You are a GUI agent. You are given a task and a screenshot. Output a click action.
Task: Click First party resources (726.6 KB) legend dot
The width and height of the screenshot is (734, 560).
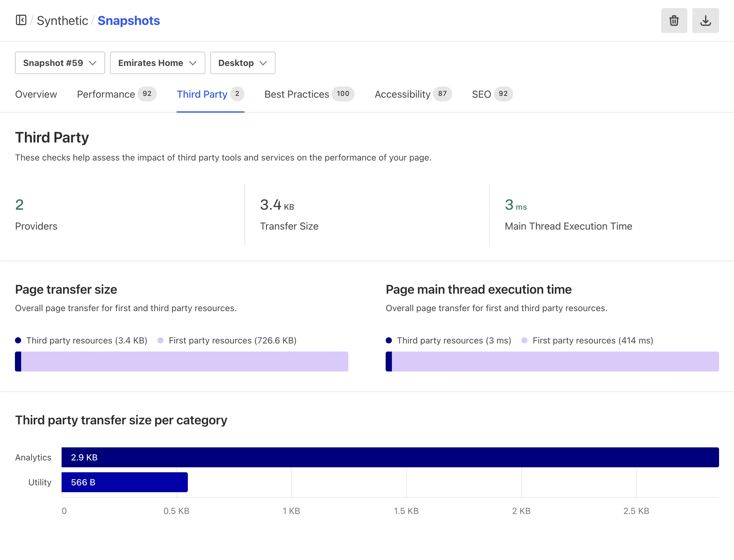click(160, 340)
